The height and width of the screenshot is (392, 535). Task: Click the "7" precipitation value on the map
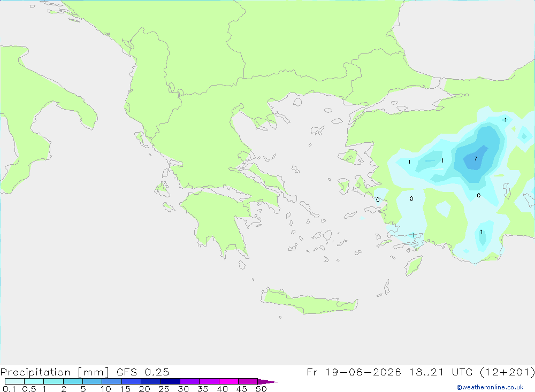pyautogui.click(x=476, y=159)
